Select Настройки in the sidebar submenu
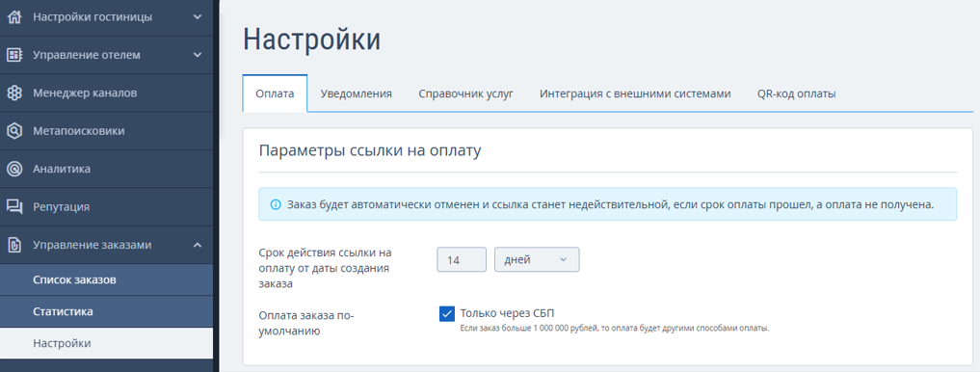 click(106, 343)
